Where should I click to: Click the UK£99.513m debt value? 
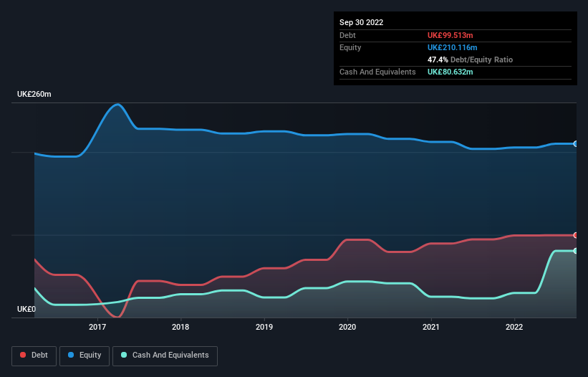(450, 35)
